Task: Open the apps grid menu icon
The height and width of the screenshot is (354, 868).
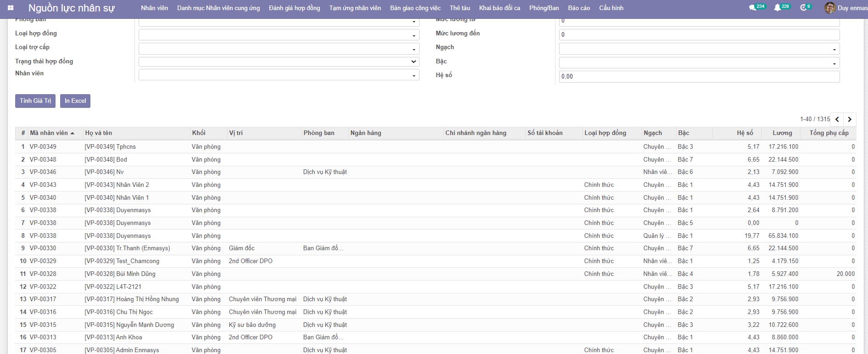Action: pos(11,8)
